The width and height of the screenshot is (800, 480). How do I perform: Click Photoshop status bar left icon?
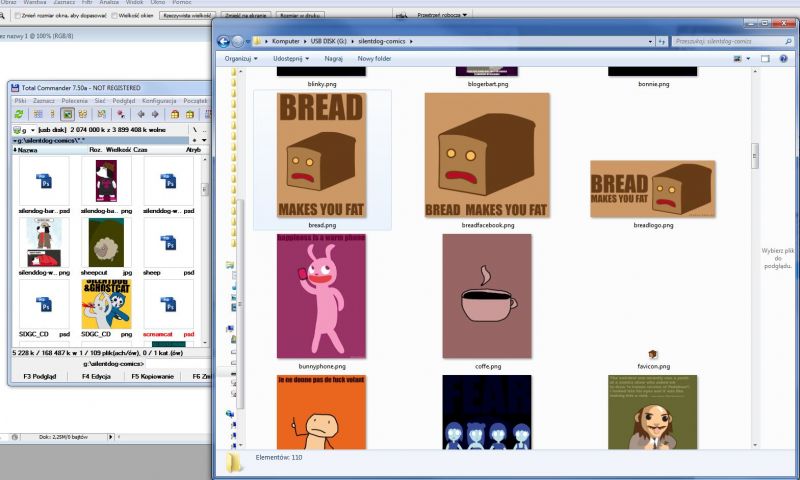click(15, 437)
